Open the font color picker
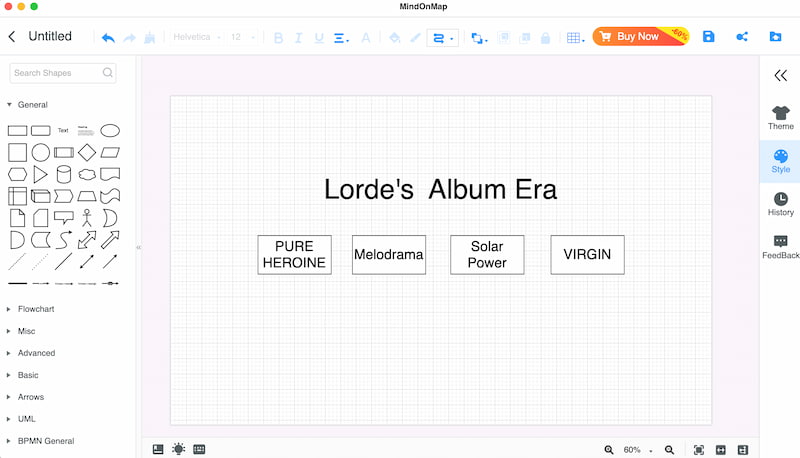This screenshot has width=800, height=458. click(366, 37)
